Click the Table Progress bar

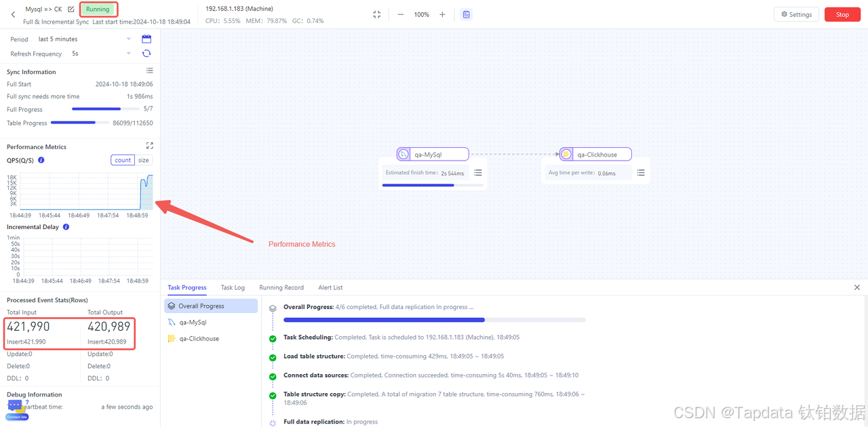tap(80, 123)
